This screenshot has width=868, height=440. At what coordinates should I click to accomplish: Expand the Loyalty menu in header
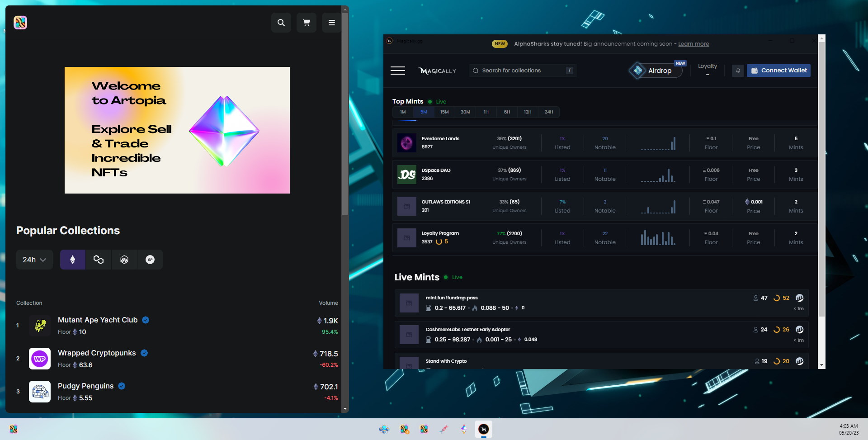[x=707, y=69]
